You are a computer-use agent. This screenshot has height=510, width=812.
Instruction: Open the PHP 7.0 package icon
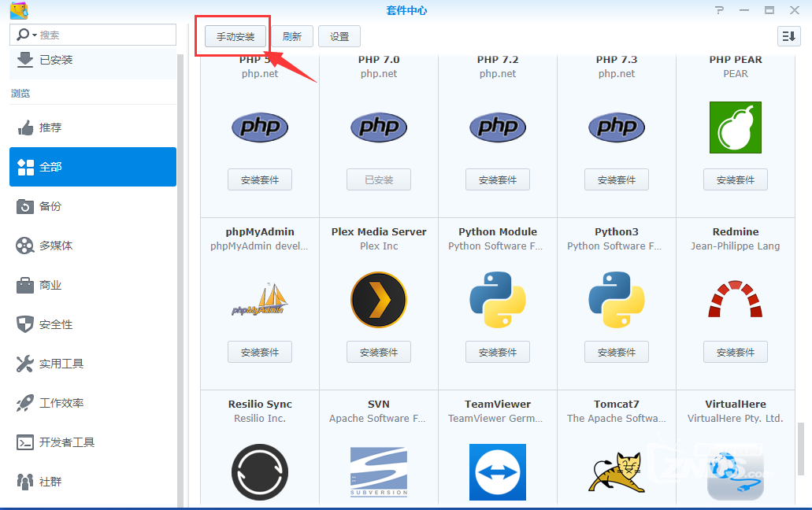(x=379, y=128)
